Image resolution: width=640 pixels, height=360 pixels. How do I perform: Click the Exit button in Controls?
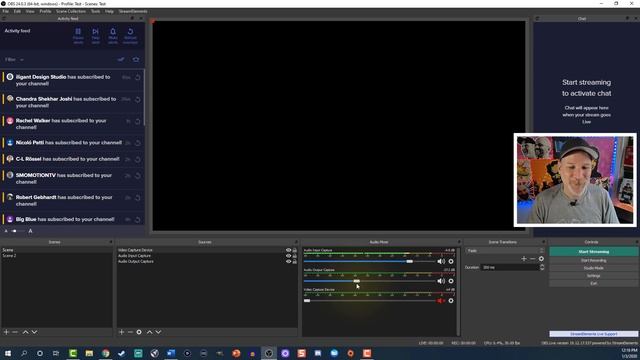click(x=593, y=283)
